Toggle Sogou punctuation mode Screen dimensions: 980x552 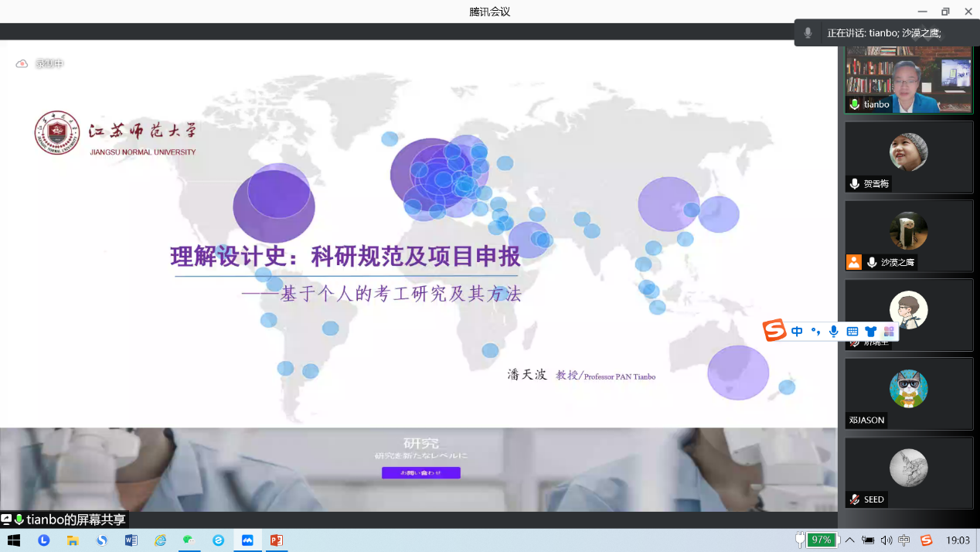[815, 331]
